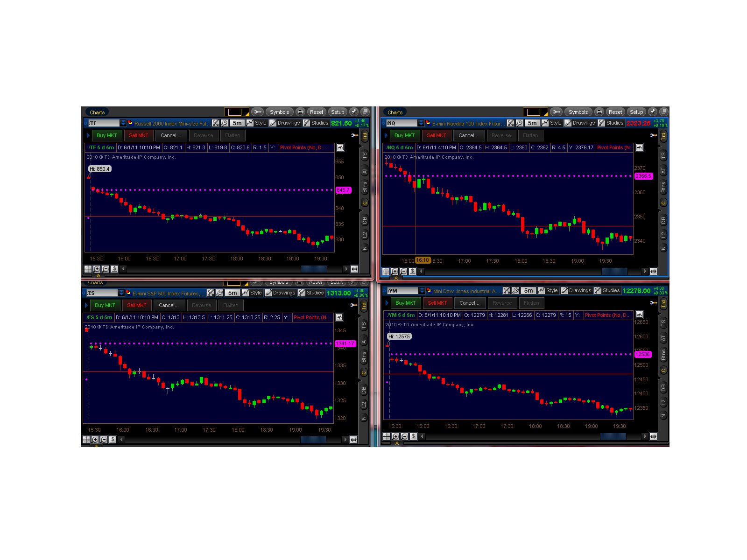Click the detach window icon above /TF chart
Image resolution: width=747 pixels, height=560 pixels.
pos(365,112)
